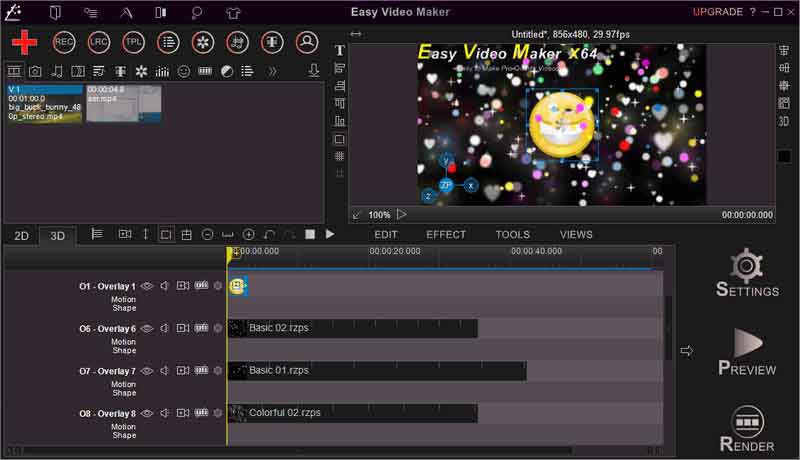Click the black color swatch beside preview
The width and height of the screenshot is (800, 460).
point(784,156)
